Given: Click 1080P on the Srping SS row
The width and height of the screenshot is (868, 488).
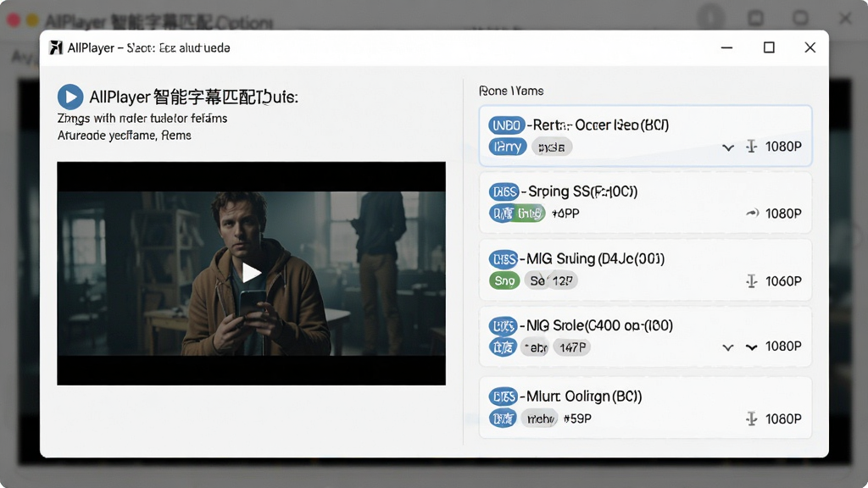Looking at the screenshot, I should point(783,213).
